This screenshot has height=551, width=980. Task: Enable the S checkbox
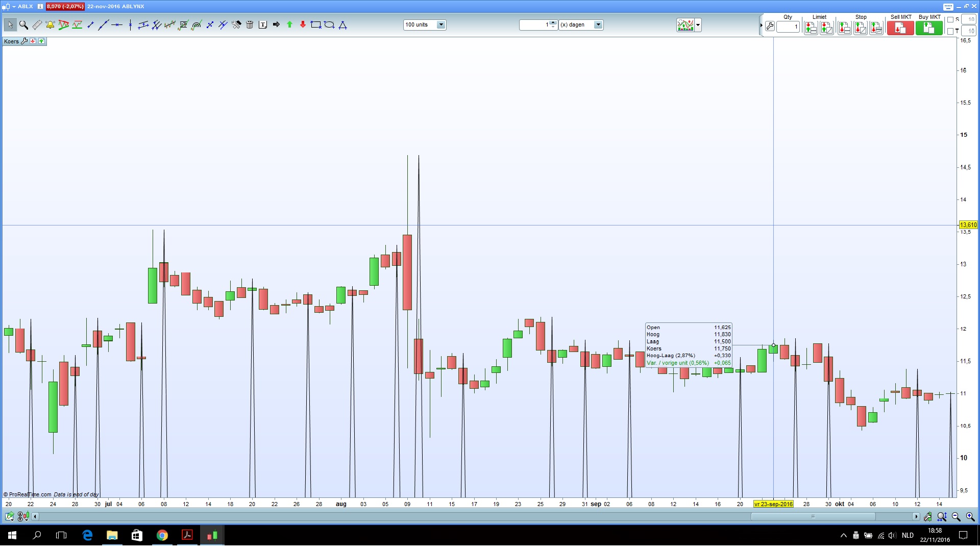(x=950, y=20)
